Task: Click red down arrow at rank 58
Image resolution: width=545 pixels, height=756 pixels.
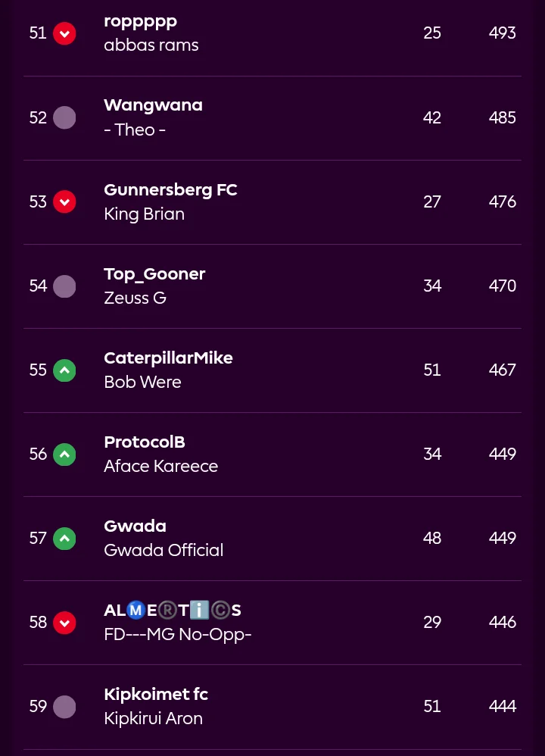Action: click(64, 622)
